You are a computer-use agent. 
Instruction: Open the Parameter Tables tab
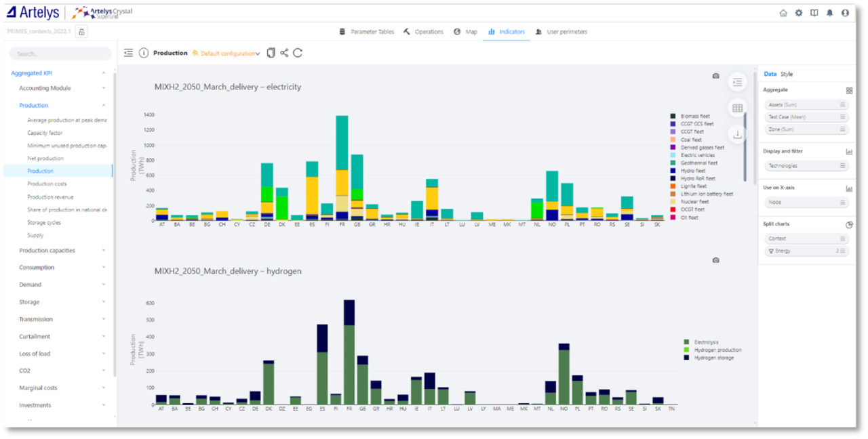(367, 32)
